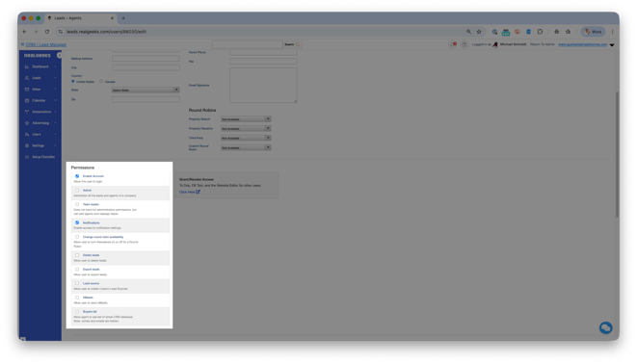Switch to the Work Chrome profile
Viewport: 637px width, 364px height.
tap(593, 32)
